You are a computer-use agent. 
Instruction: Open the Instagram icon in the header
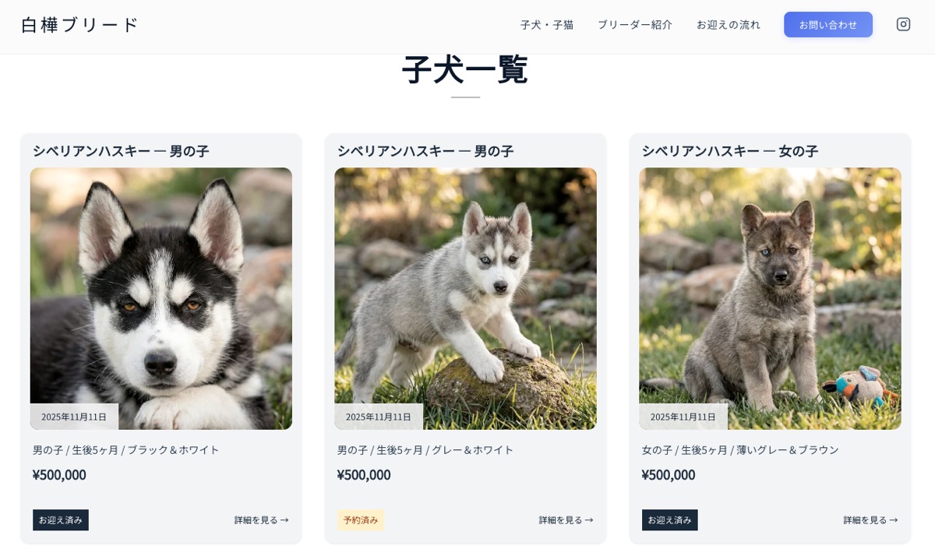(x=903, y=24)
